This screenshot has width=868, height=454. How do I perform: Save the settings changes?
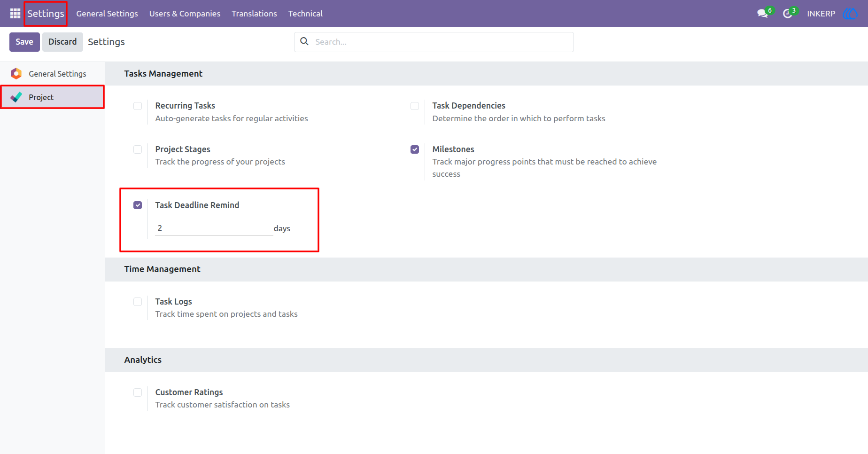[24, 42]
